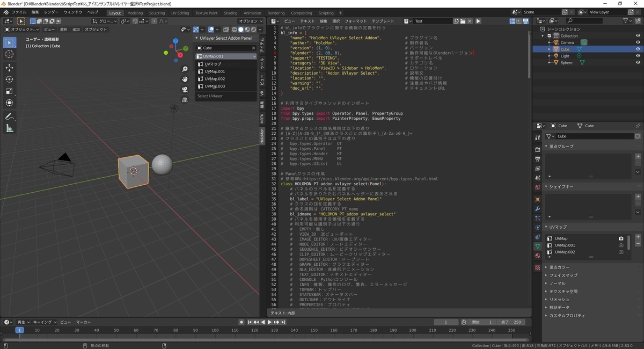Select the Scale tool
Image resolution: width=644 pixels, height=349 pixels.
click(9, 91)
